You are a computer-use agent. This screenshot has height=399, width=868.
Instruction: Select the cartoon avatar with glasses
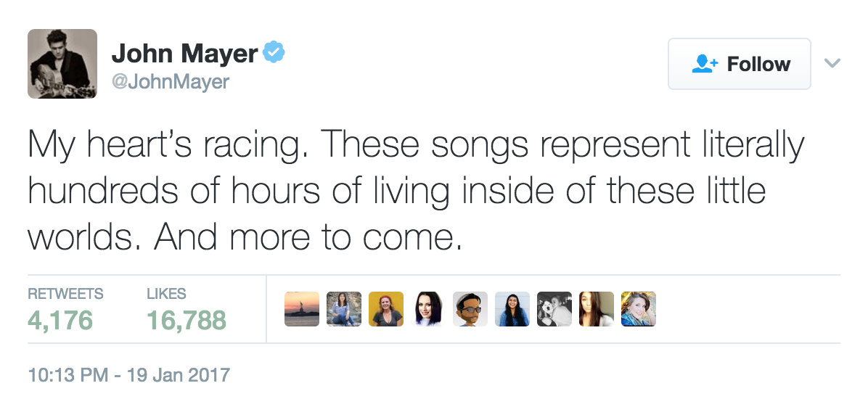tap(470, 309)
